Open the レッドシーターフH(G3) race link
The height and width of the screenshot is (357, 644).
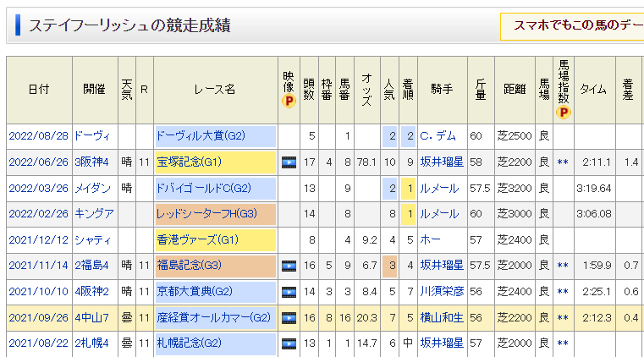click(206, 214)
